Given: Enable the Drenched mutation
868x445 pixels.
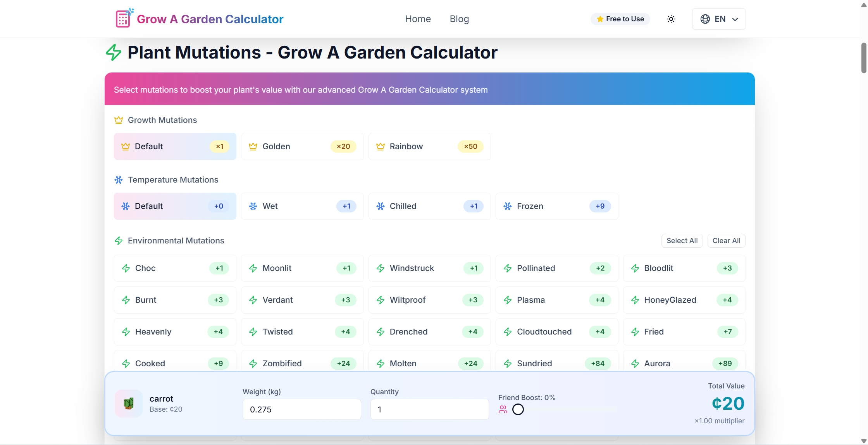Looking at the screenshot, I should (430, 332).
